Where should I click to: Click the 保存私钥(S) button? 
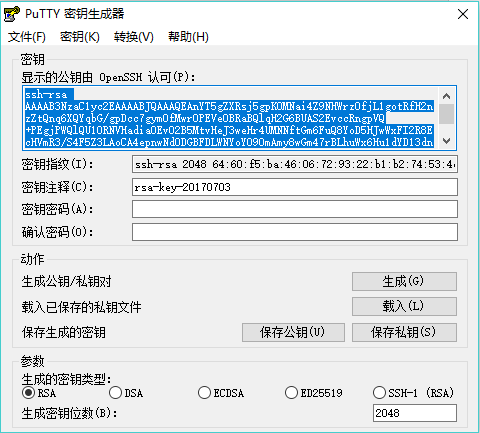pyautogui.click(x=404, y=332)
